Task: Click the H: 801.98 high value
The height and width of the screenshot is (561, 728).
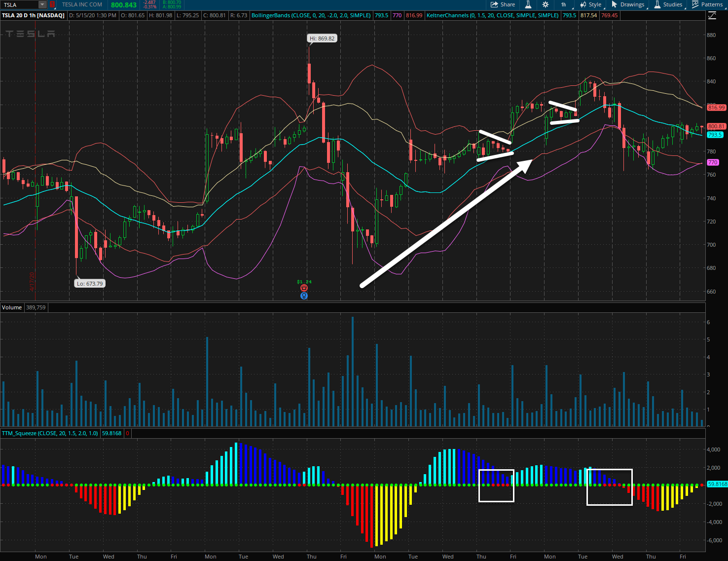Action: [161, 15]
